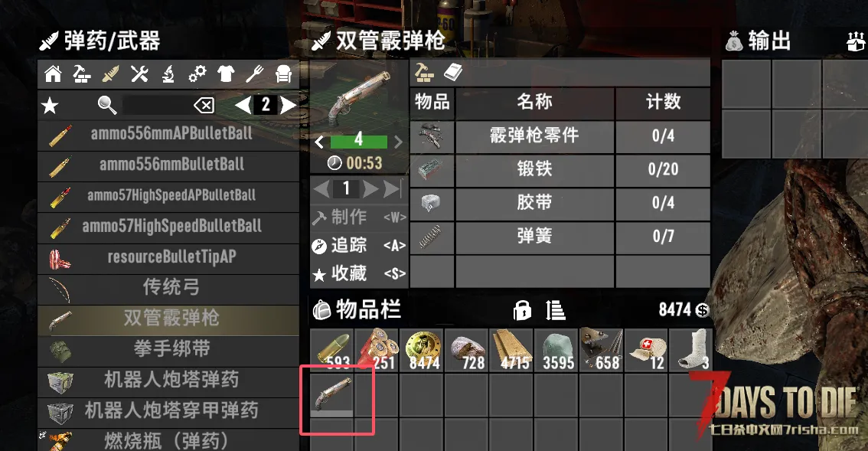Click the inventory sort icon
This screenshot has height=451, width=868.
[555, 310]
